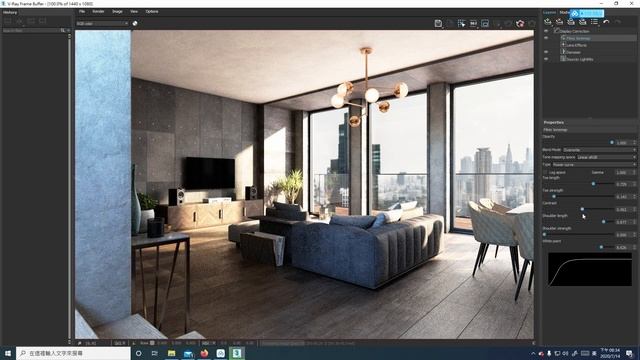640x360 pixels.
Task: Click the delete layer icon in Layers panel
Action: click(x=560, y=22)
